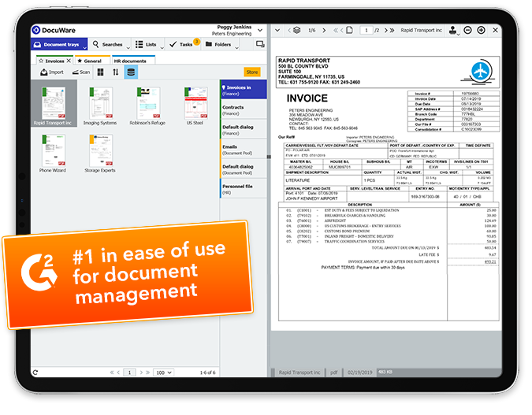Go to last page of tray list
Viewport: 532px width, 415px height.
(x=148, y=372)
